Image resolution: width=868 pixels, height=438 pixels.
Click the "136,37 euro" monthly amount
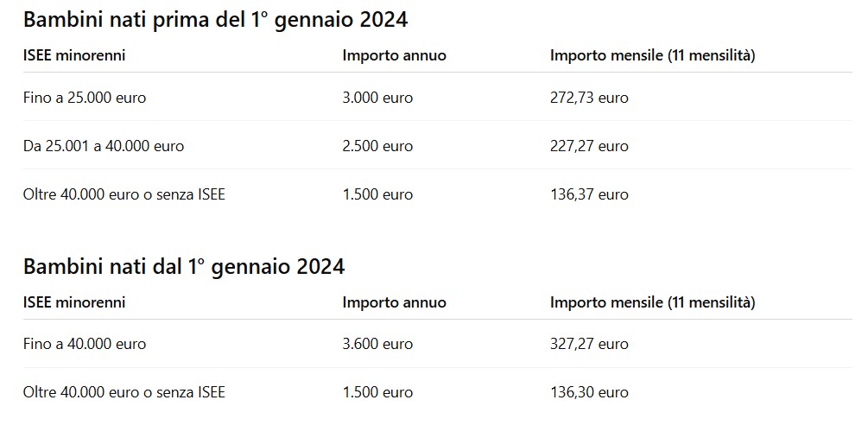coord(589,194)
